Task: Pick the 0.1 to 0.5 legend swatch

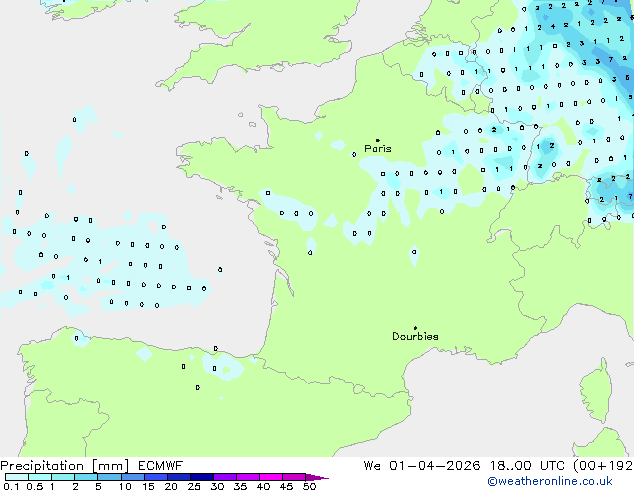Action: point(17,477)
